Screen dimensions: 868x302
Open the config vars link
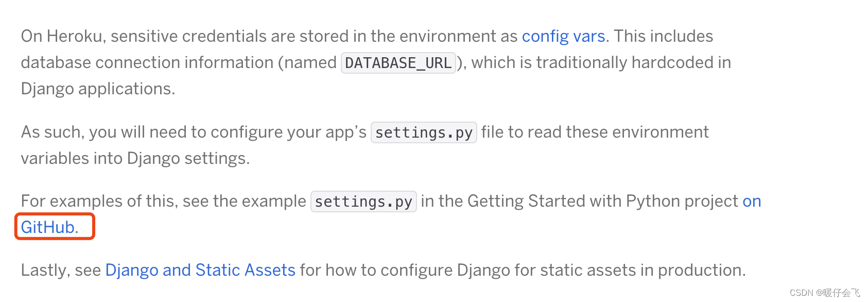pyautogui.click(x=563, y=37)
